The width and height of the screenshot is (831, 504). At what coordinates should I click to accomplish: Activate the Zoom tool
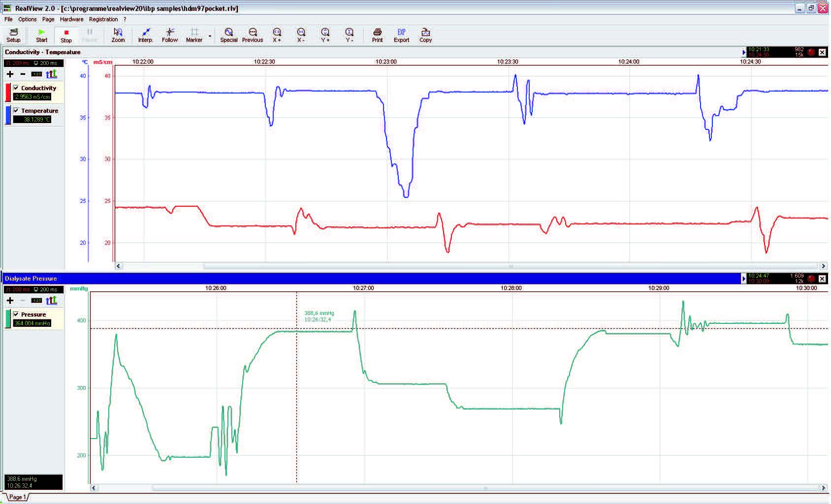point(118,35)
